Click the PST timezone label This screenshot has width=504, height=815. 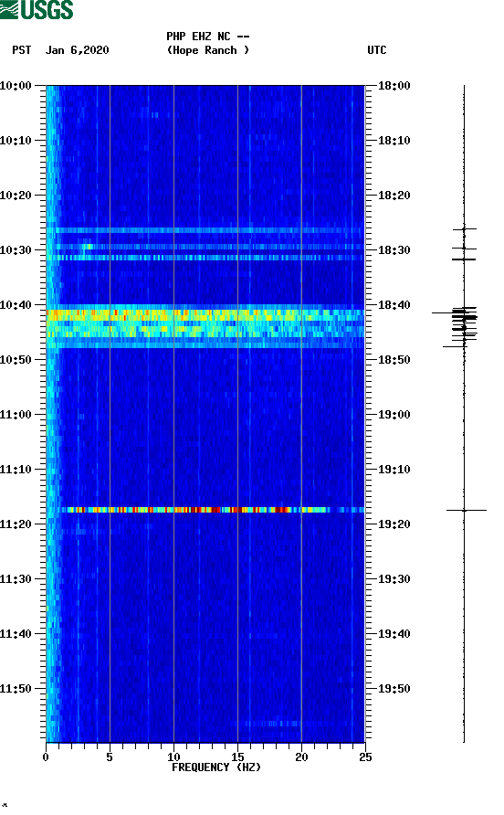click(22, 50)
